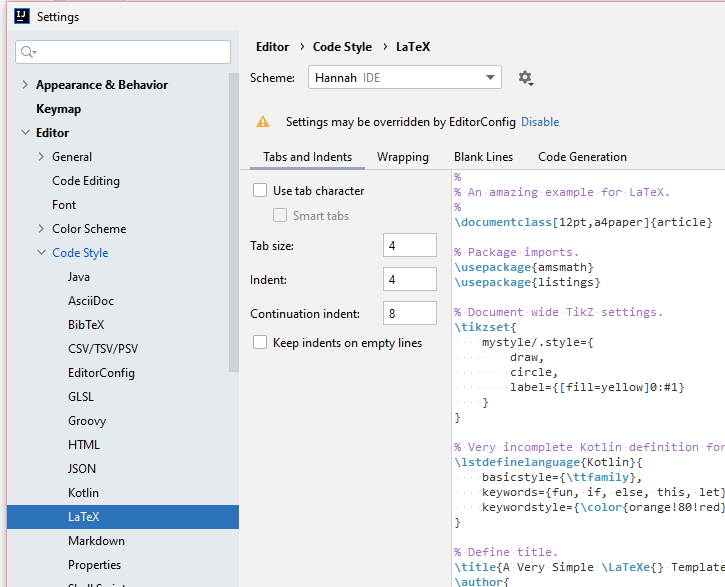The image size is (725, 587).
Task: Open the Font settings page
Action: pyautogui.click(x=64, y=205)
